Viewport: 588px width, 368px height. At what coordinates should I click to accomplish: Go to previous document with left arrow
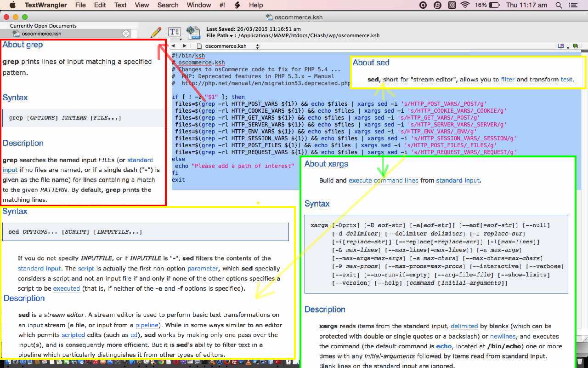pos(173,46)
